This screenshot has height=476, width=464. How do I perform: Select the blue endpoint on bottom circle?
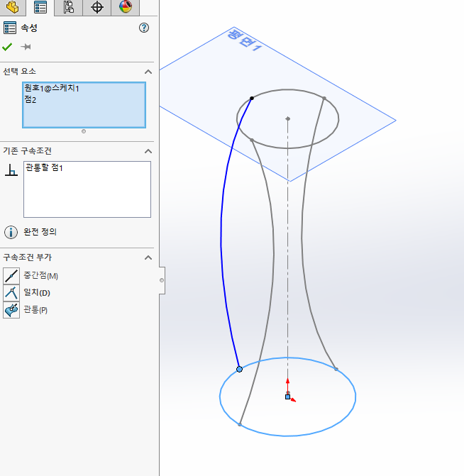point(239,369)
